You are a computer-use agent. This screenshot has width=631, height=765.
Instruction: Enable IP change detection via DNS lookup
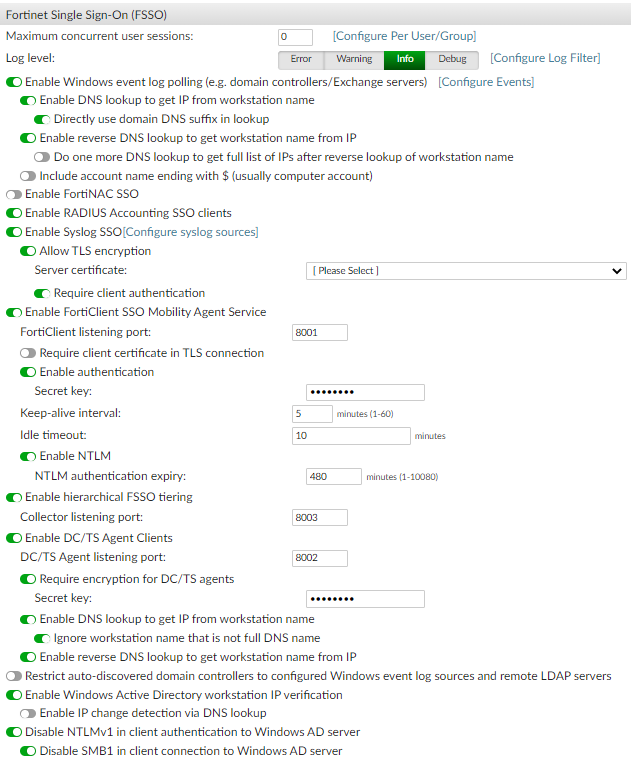coord(28,713)
